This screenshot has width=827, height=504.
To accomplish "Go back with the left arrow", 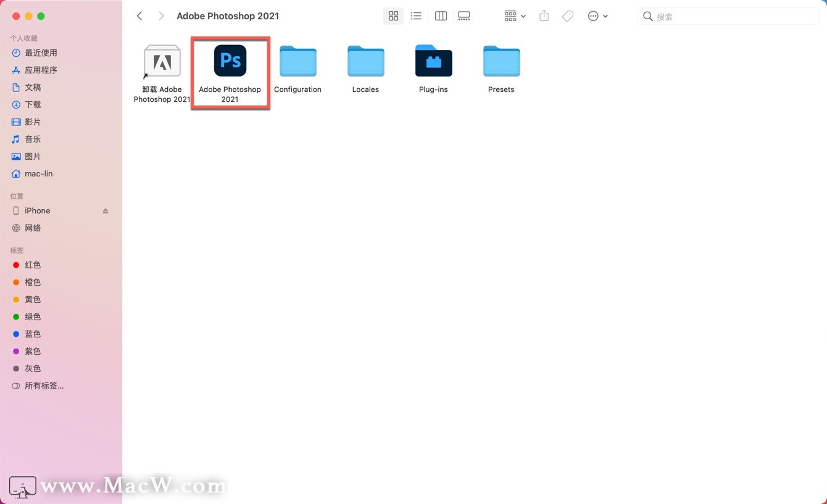I will [x=139, y=16].
